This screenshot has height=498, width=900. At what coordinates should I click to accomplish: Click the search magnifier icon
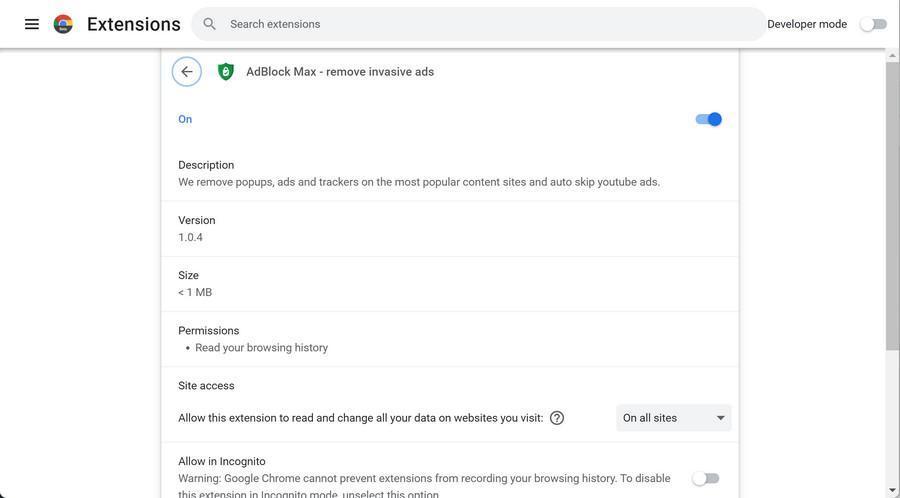(209, 24)
